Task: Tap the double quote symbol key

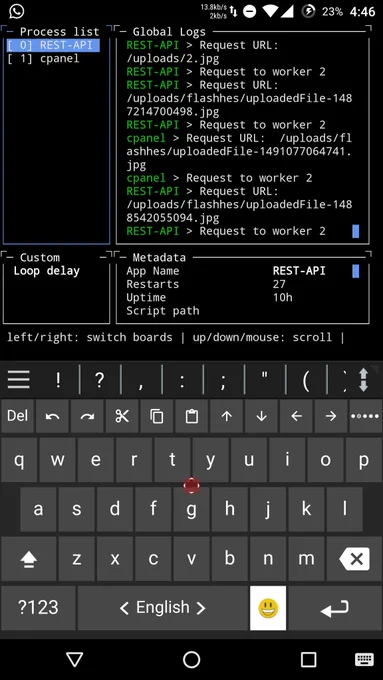Action: click(x=265, y=380)
